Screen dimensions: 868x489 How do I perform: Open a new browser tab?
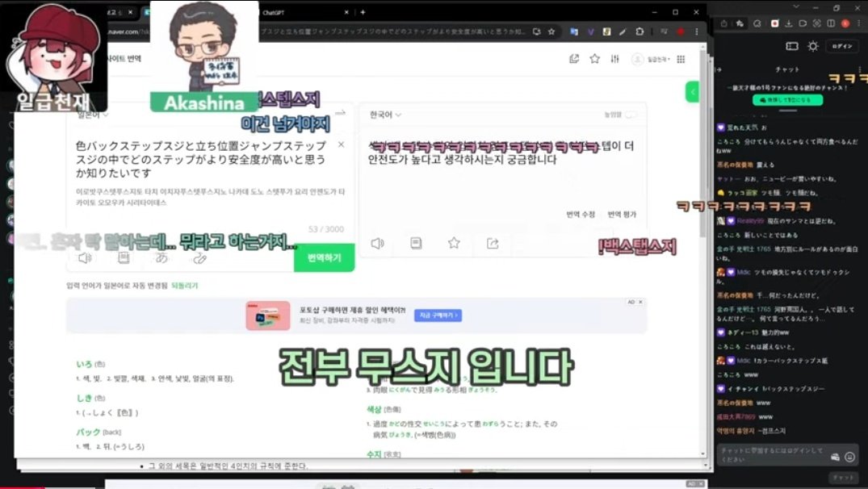tap(363, 12)
